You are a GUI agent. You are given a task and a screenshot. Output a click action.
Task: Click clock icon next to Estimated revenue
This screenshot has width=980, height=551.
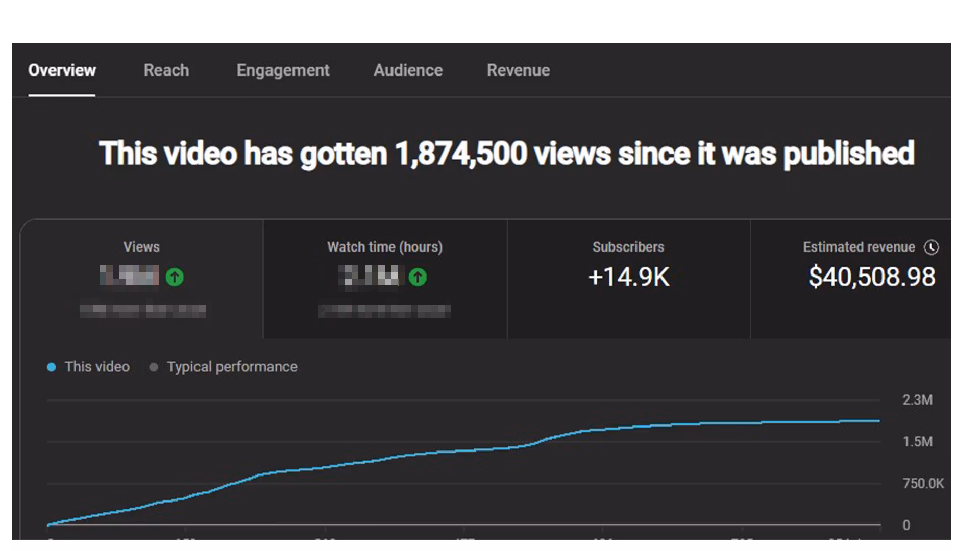click(x=931, y=247)
